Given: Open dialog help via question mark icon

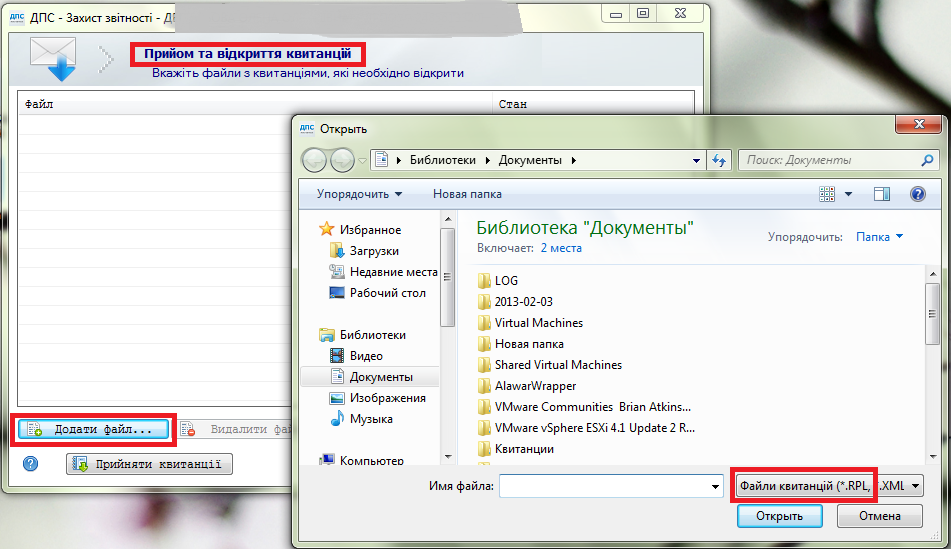Looking at the screenshot, I should (916, 194).
